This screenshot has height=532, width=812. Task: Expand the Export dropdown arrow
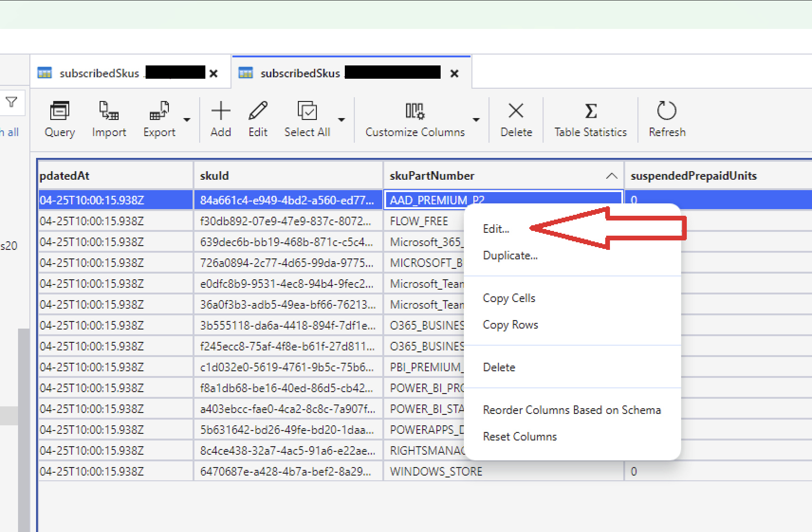tap(187, 119)
